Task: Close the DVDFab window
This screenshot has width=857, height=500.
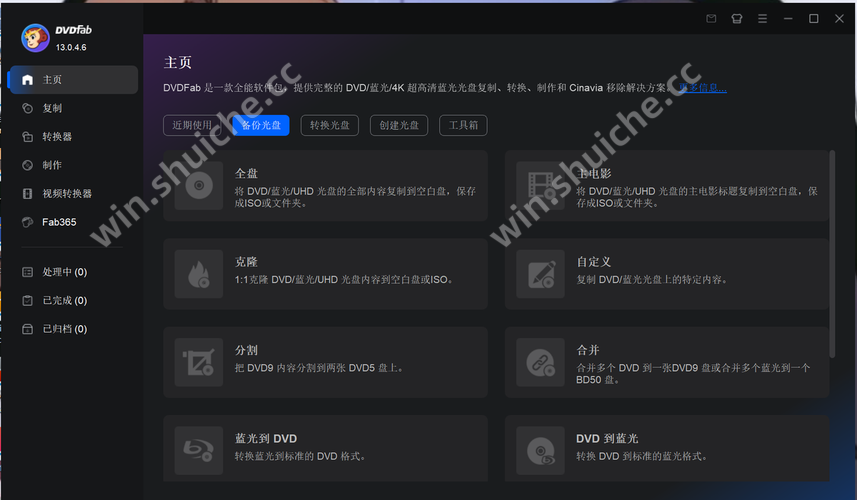Action: pos(840,19)
